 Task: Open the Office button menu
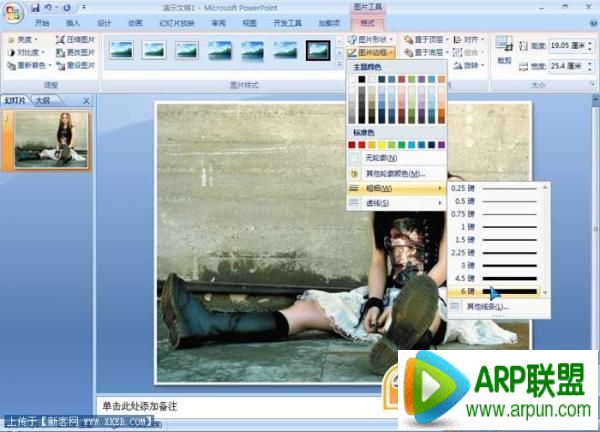[13, 13]
